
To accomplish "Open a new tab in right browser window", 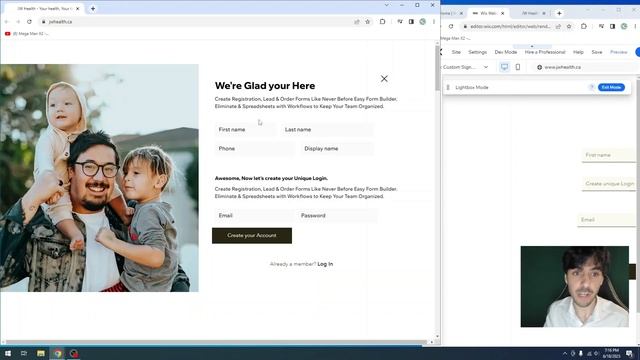I will 559,13.
